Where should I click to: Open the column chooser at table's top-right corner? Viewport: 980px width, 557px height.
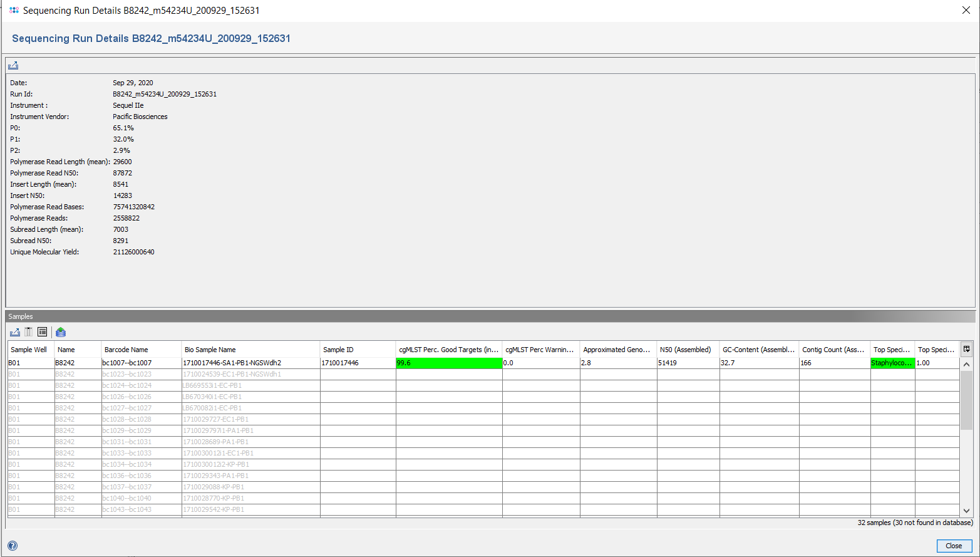[966, 349]
